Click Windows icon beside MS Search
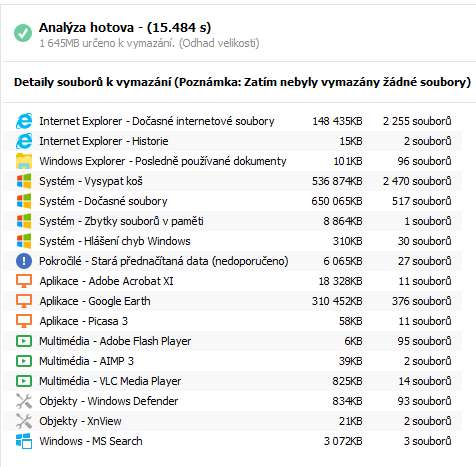The image size is (476, 467). (x=24, y=441)
